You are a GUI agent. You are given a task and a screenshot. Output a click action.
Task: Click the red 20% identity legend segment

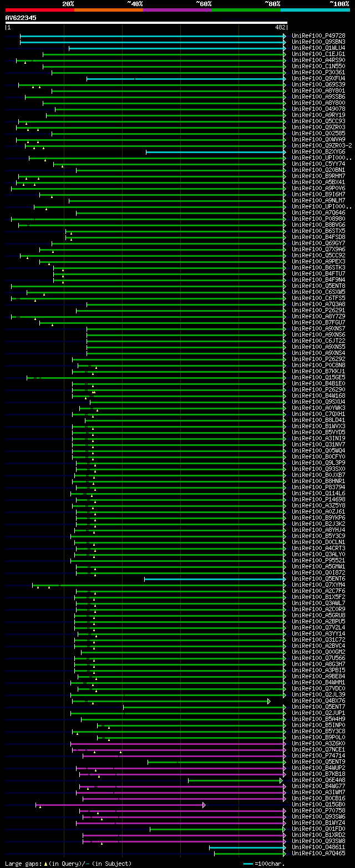click(39, 9)
